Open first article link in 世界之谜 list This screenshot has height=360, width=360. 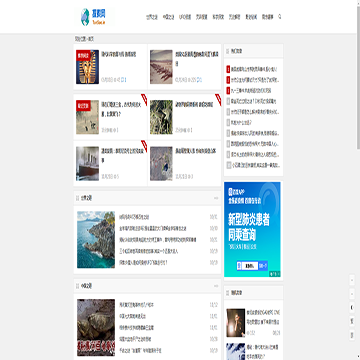point(134,217)
